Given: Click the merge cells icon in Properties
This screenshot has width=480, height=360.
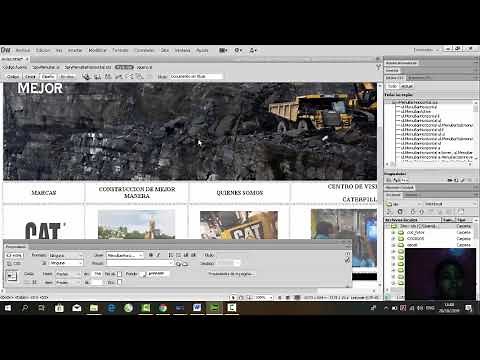Looking at the screenshot, I should click(27, 283).
